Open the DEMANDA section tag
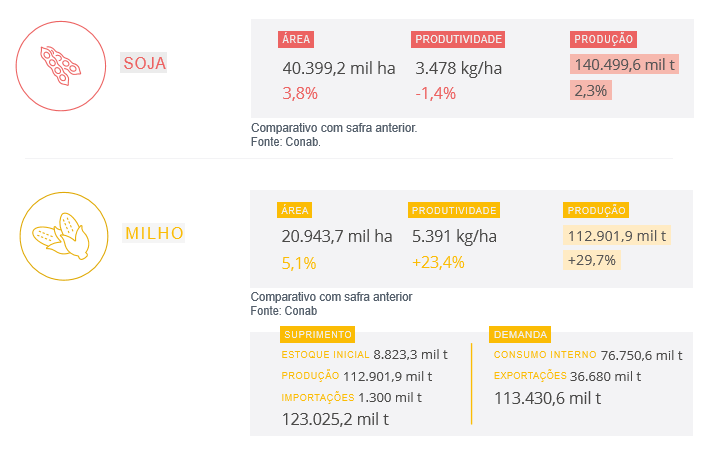Viewport: 706px width, 451px height. click(520, 334)
